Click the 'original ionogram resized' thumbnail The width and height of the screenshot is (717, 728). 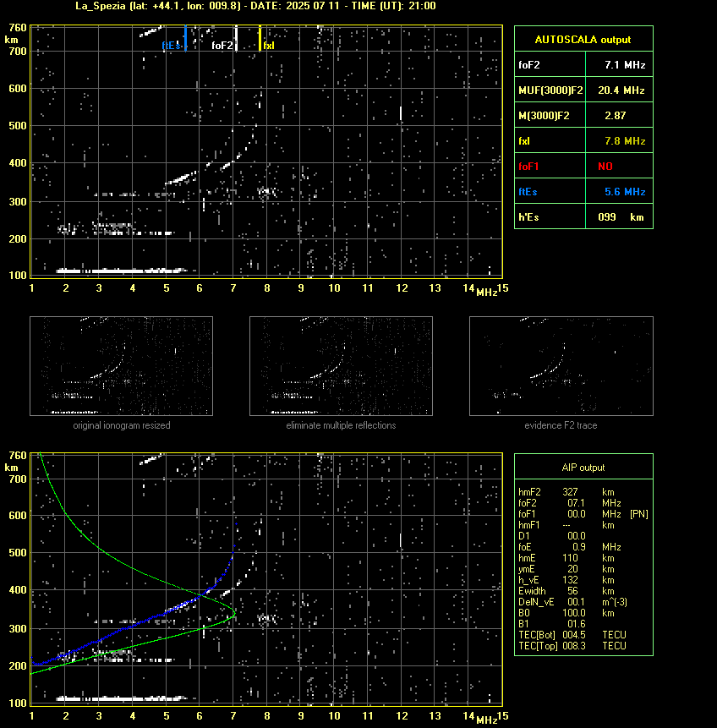click(x=121, y=366)
